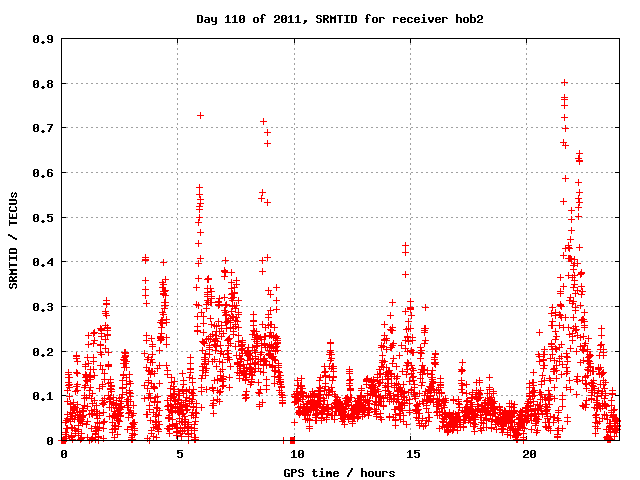Viewport: 640px width, 480px height.
Task: Select the x-axis tick label 15
Action: coord(412,454)
